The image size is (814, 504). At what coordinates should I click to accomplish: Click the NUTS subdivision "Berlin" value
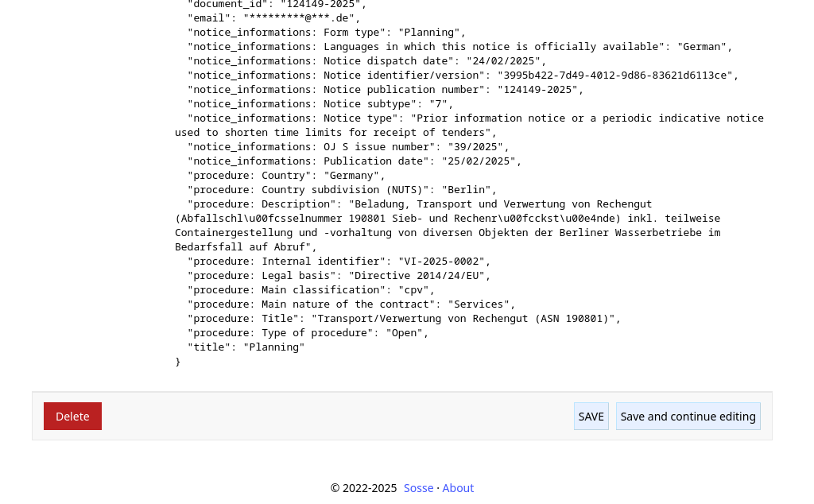pos(466,189)
